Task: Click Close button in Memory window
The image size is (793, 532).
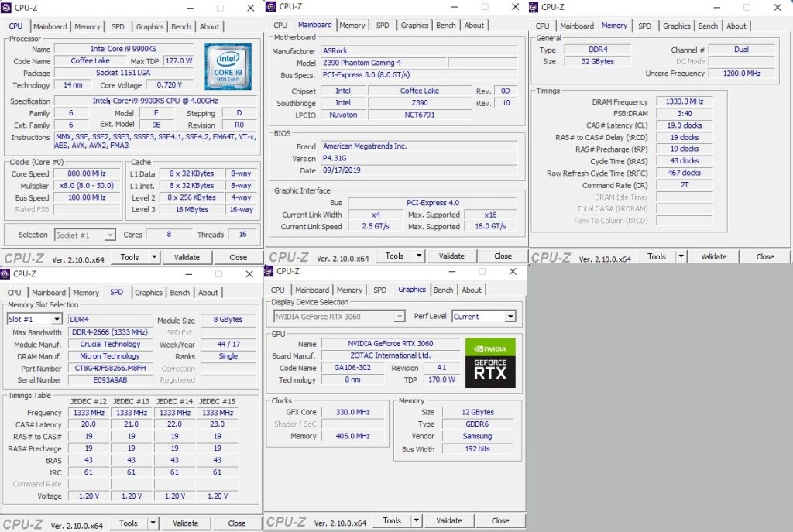Action: point(764,256)
